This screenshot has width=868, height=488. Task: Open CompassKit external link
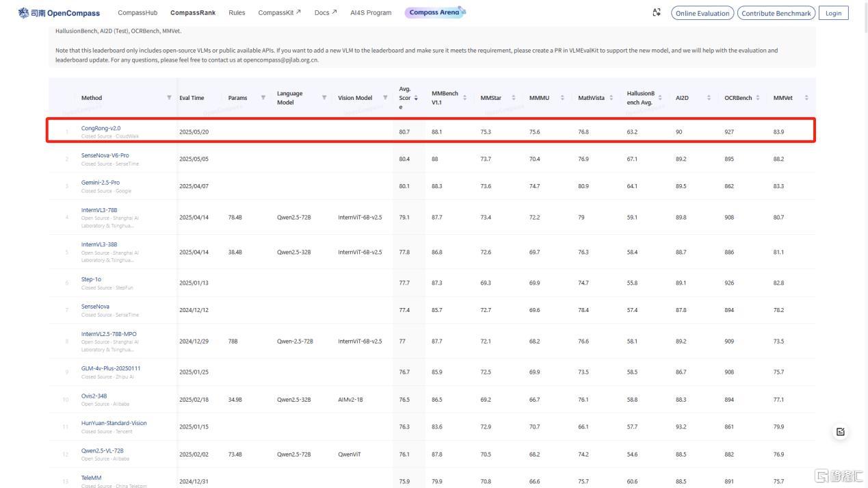(280, 13)
